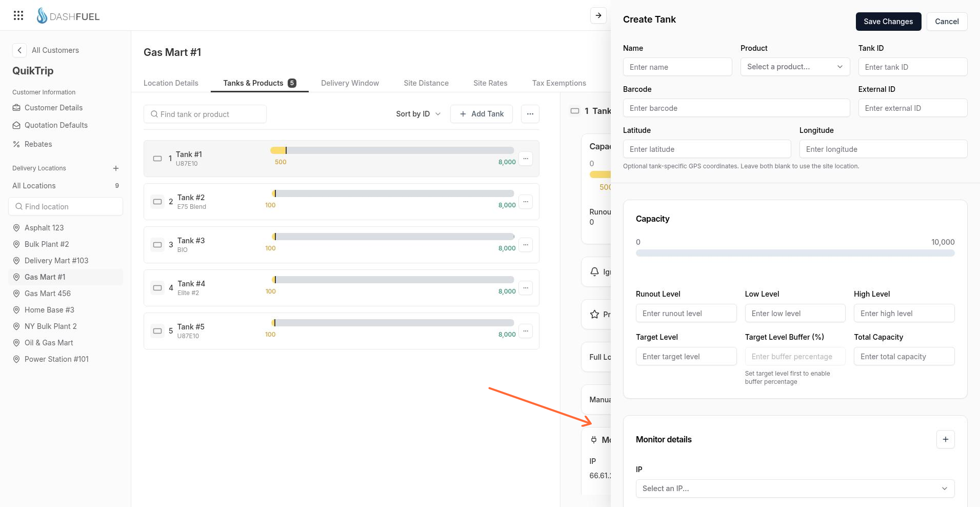The width and height of the screenshot is (980, 507).
Task: Open options menu for Tank #5
Action: 526,331
